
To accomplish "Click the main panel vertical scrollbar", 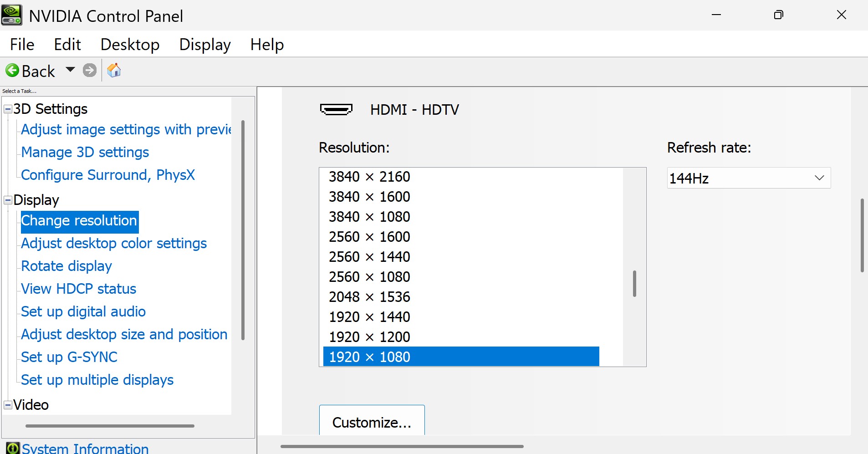I will click(862, 235).
